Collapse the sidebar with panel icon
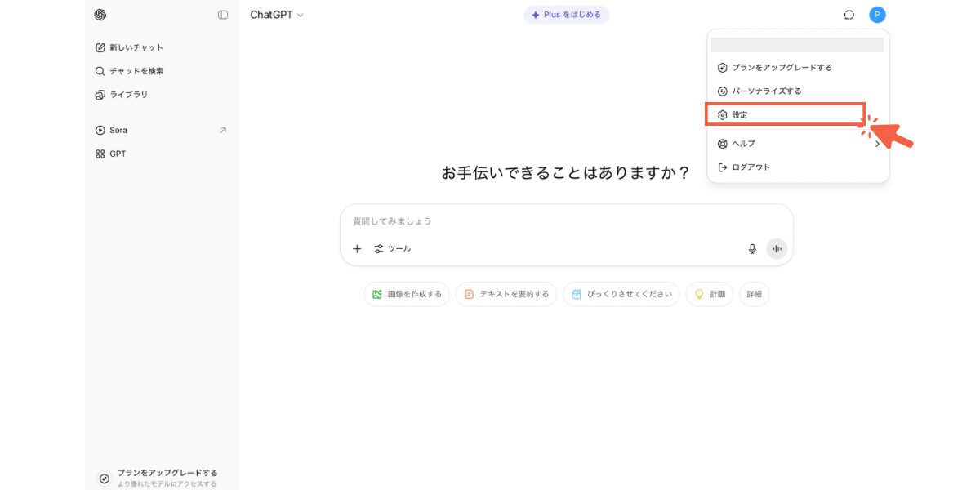This screenshot has height=490, width=980. [x=223, y=15]
